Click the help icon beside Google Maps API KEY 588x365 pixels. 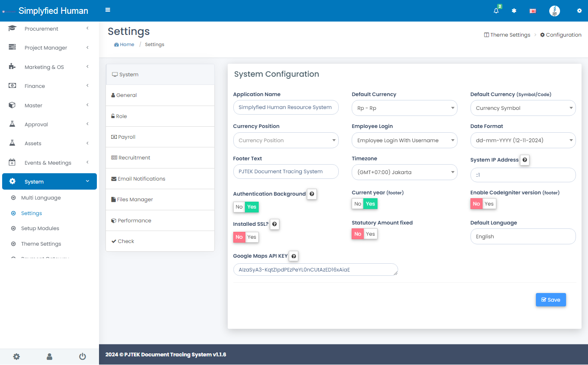pyautogui.click(x=294, y=256)
